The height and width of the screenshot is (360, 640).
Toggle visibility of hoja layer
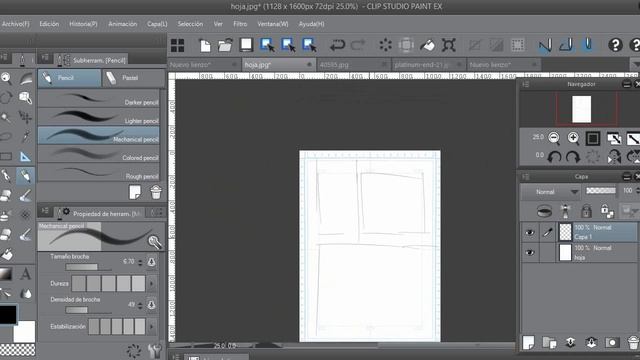pos(530,252)
